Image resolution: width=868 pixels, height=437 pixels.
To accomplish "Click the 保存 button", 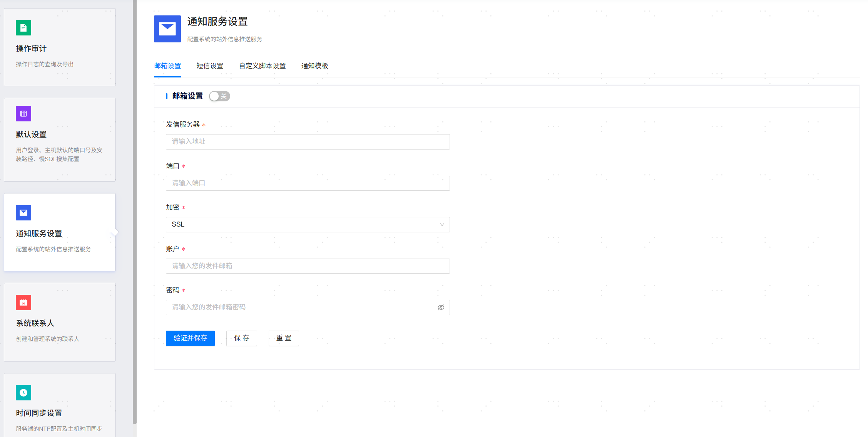I will (241, 338).
